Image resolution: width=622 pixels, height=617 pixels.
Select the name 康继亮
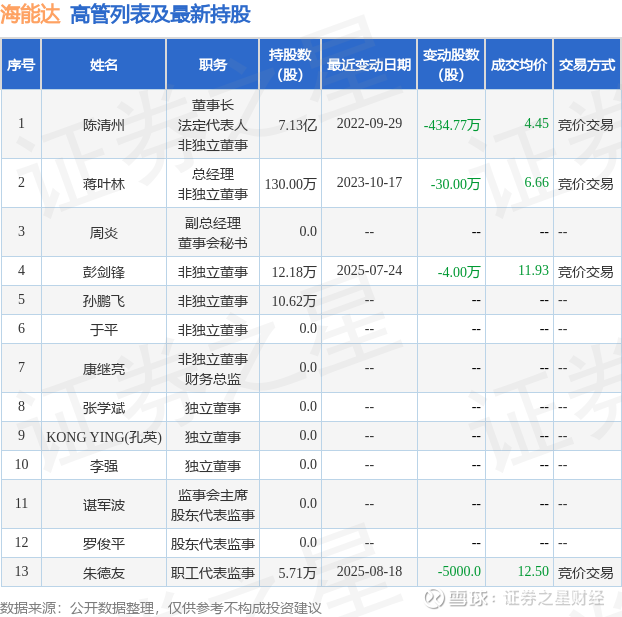(104, 369)
